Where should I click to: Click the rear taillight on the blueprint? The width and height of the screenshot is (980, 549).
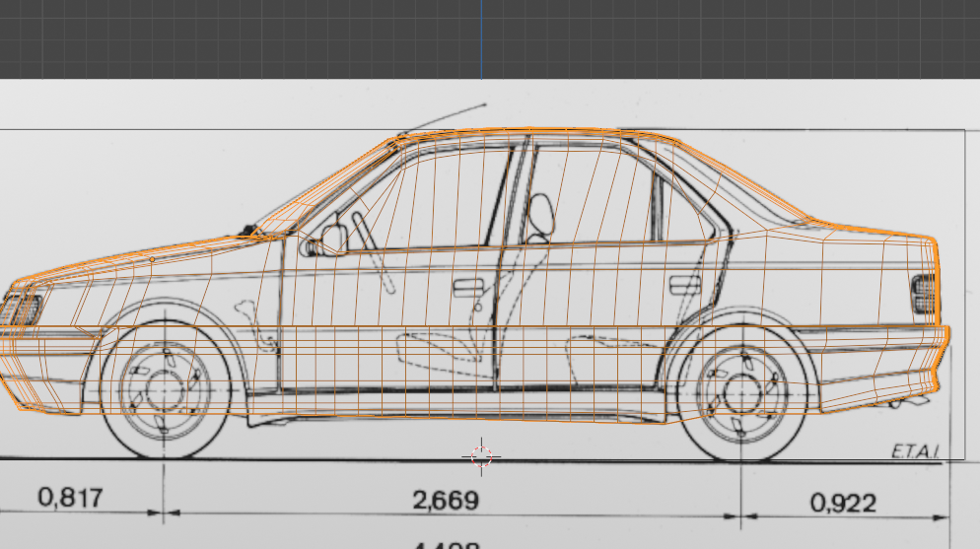[x=923, y=294]
